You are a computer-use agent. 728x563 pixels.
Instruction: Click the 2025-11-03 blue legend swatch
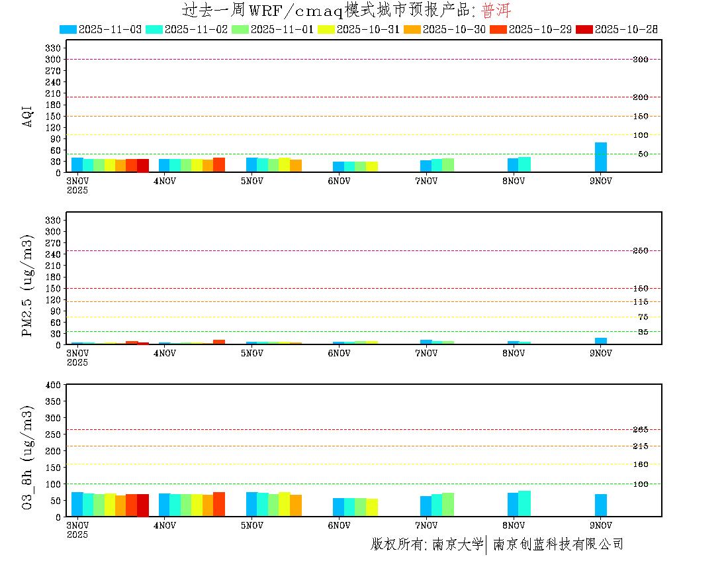click(68, 29)
